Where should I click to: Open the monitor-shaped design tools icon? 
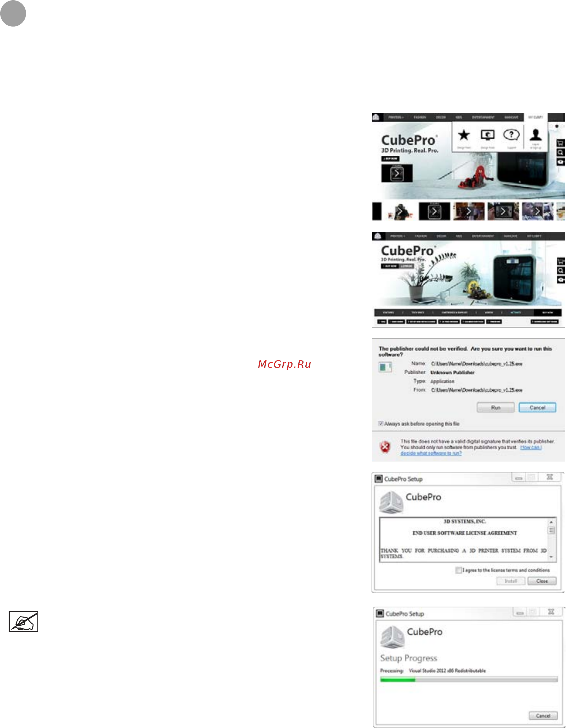[x=487, y=135]
